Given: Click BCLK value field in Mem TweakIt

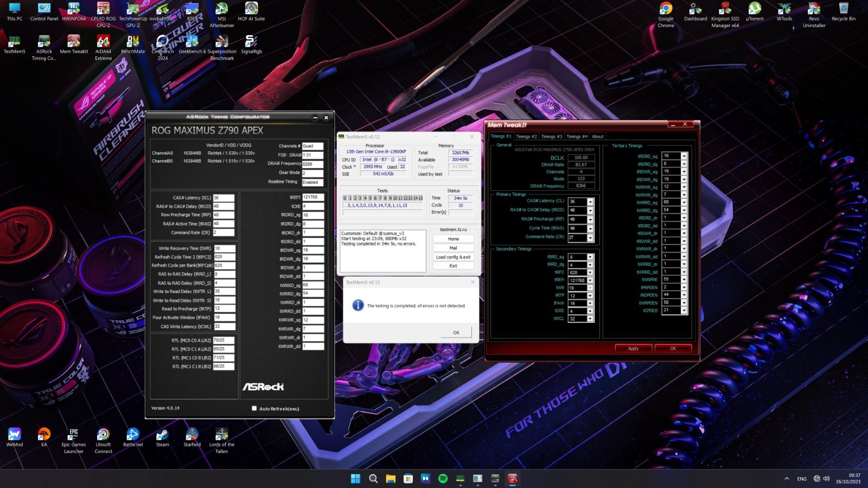Looking at the screenshot, I should pos(581,158).
